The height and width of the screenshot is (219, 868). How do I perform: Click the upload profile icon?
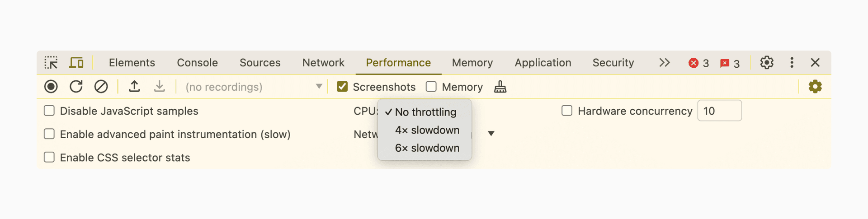coord(134,86)
